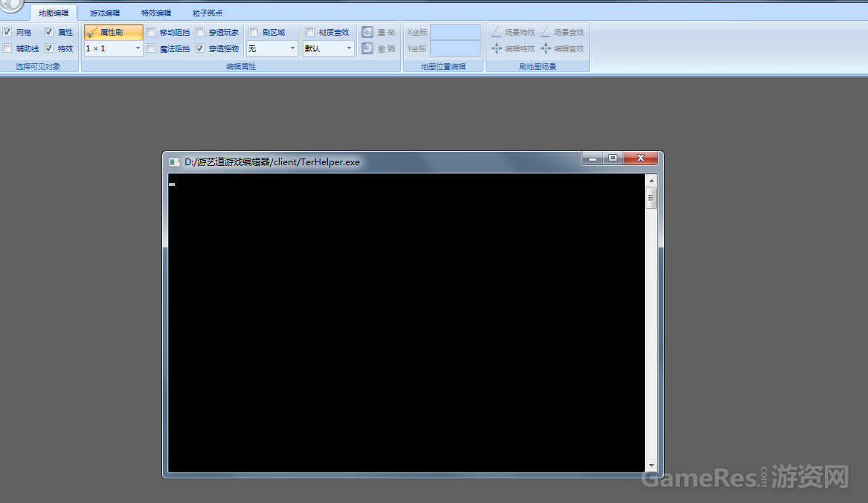Select the 场景特效 brush icon
The image size is (868, 503).
(x=497, y=32)
